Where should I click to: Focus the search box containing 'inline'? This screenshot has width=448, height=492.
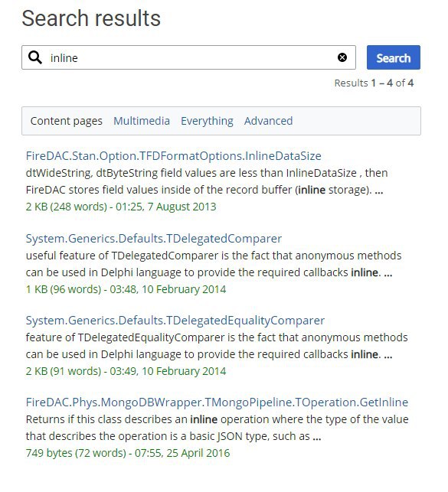pyautogui.click(x=188, y=57)
